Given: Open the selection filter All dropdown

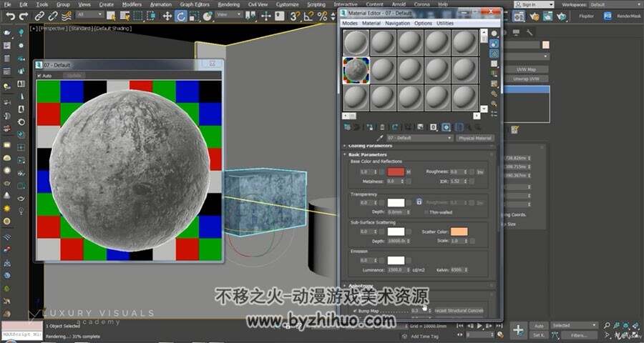Looking at the screenshot, I should (89, 14).
